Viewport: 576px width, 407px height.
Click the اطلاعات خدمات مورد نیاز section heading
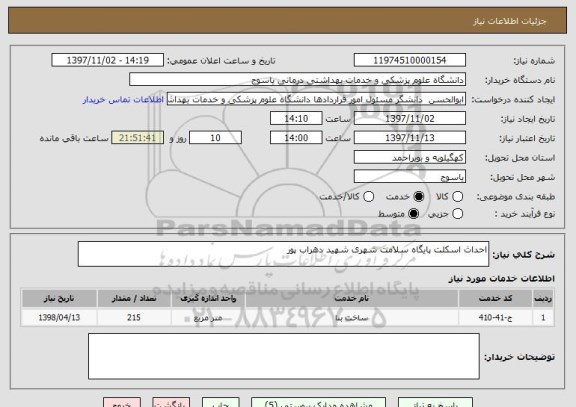pos(501,279)
